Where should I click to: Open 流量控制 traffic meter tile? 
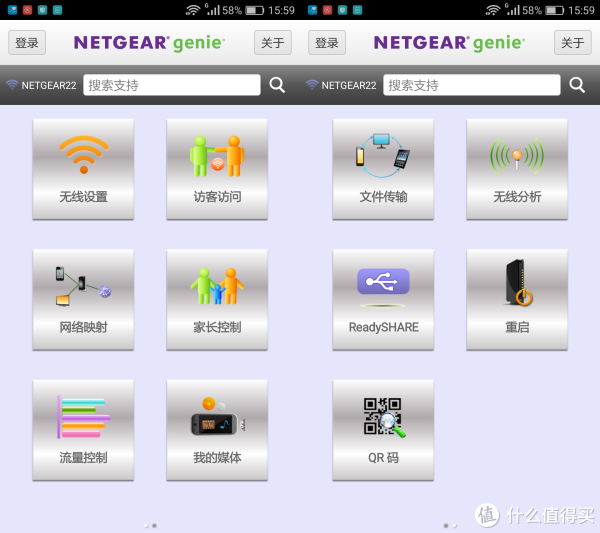pyautogui.click(x=83, y=430)
